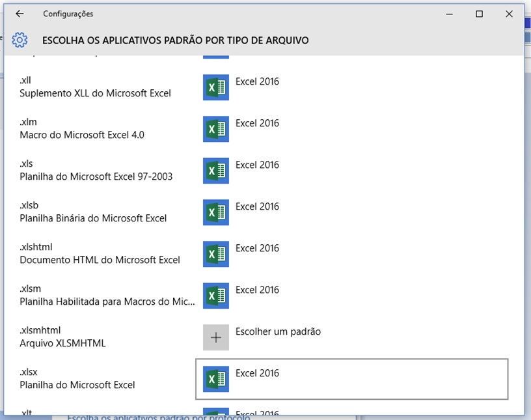Choose default app for Documento HTML do Excel
Image resolution: width=531 pixels, height=420 pixels.
tap(352, 254)
